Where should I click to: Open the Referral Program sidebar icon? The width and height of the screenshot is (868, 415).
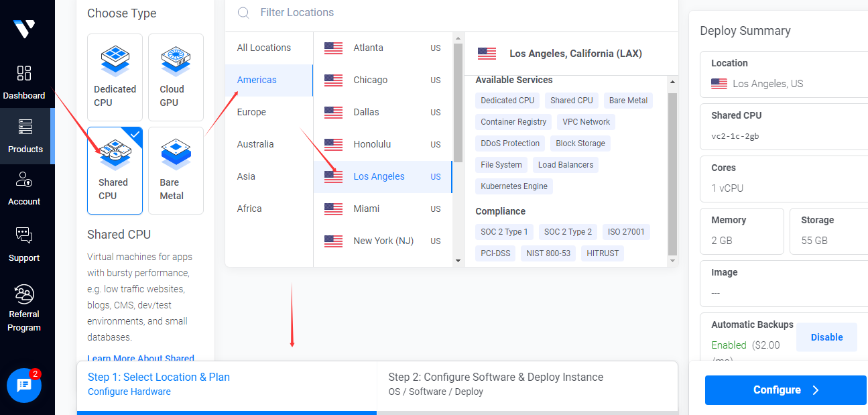click(x=24, y=294)
